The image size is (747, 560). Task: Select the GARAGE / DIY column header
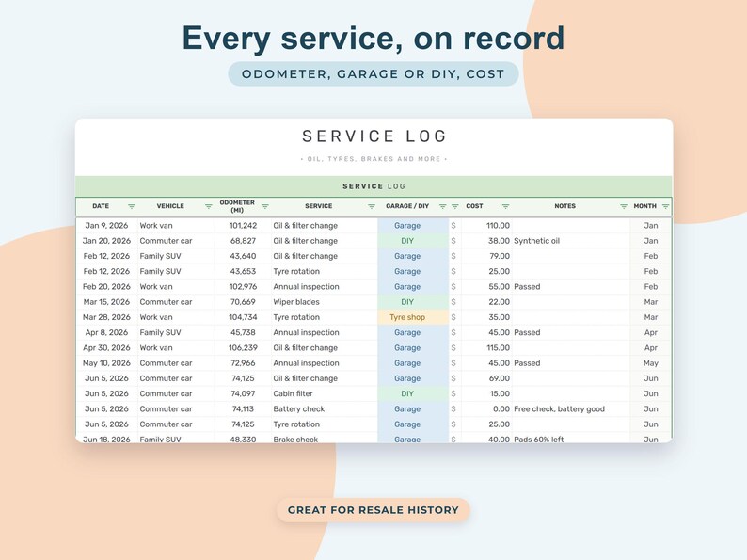407,206
